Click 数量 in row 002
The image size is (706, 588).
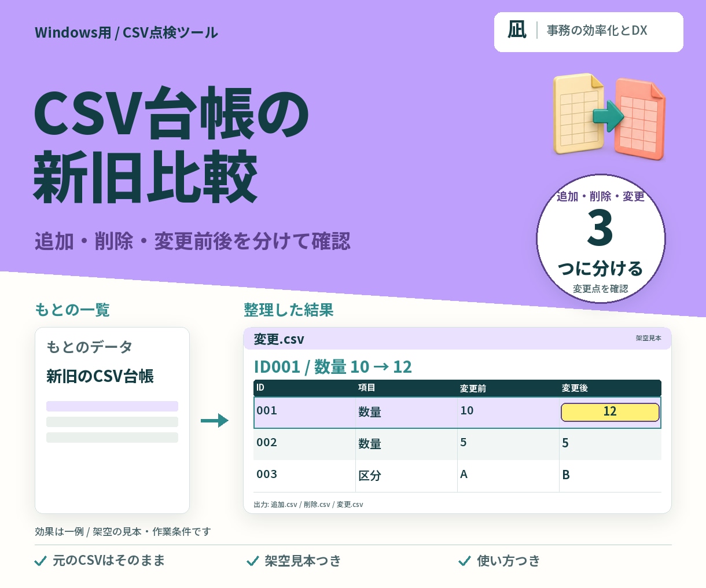pyautogui.click(x=369, y=444)
